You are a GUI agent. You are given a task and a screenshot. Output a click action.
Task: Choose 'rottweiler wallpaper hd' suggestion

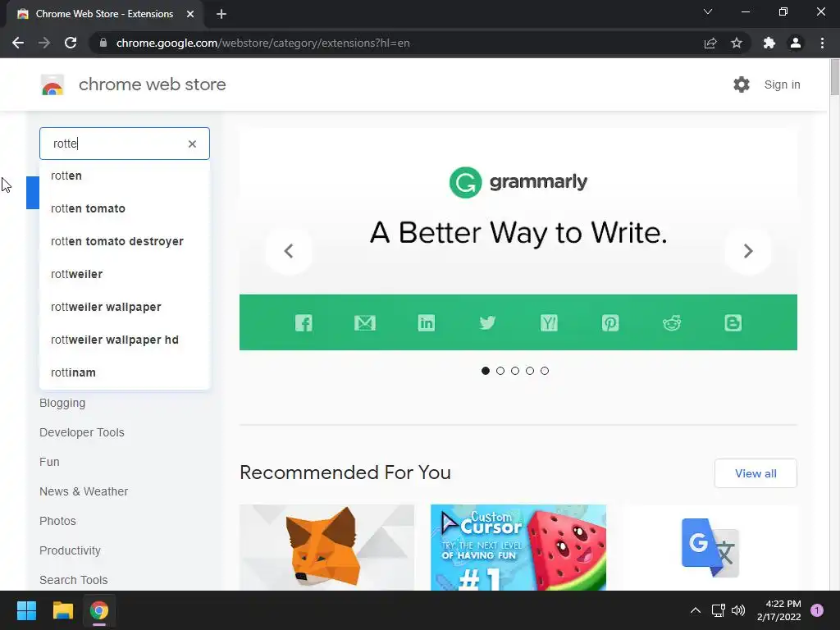(x=125, y=340)
